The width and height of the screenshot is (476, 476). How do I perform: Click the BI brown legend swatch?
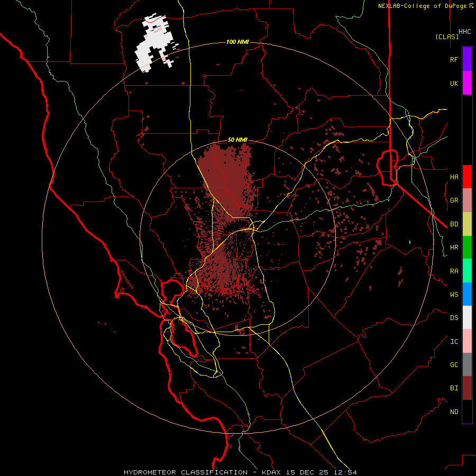click(x=467, y=388)
